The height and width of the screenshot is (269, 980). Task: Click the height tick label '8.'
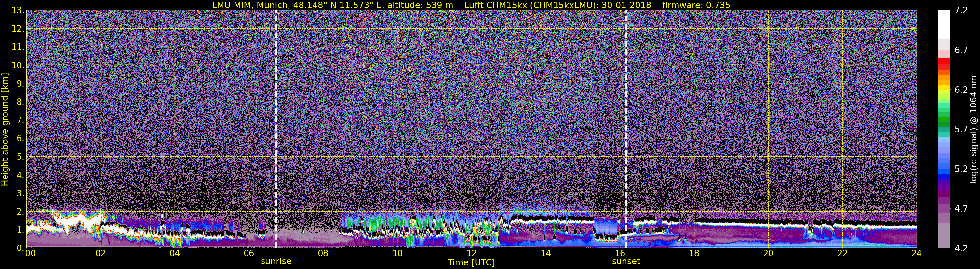click(x=20, y=102)
